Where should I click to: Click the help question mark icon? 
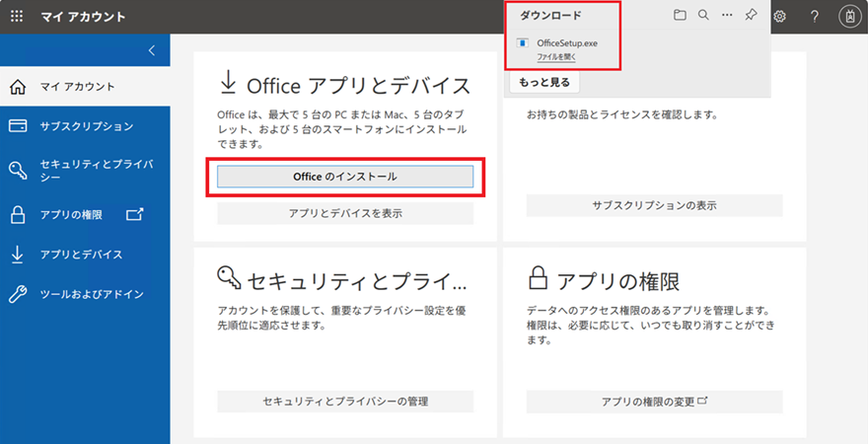(x=815, y=17)
